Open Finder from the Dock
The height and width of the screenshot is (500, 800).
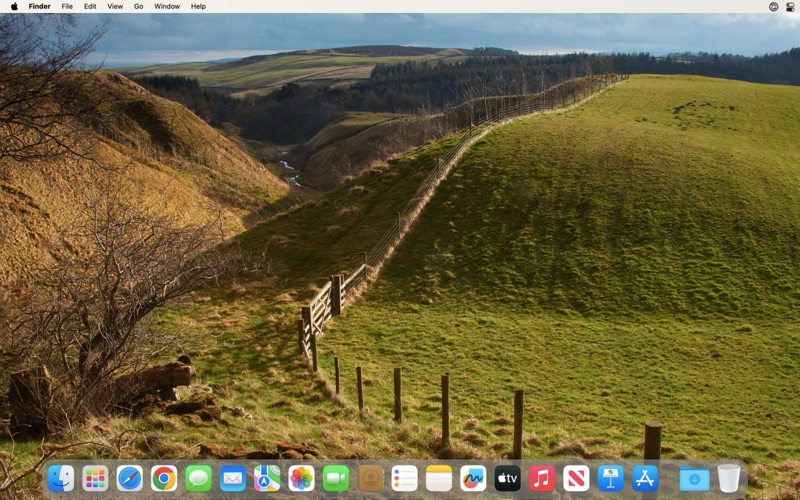point(61,478)
